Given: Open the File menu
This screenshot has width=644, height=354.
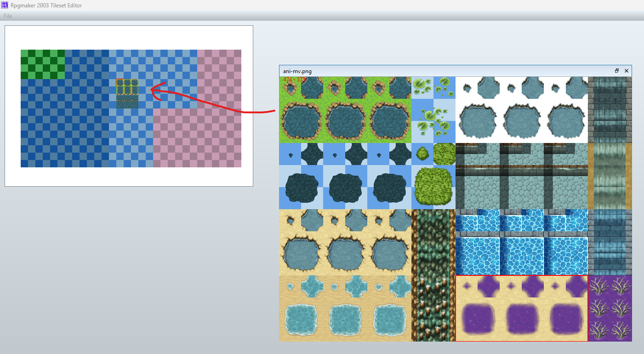Looking at the screenshot, I should click(8, 16).
